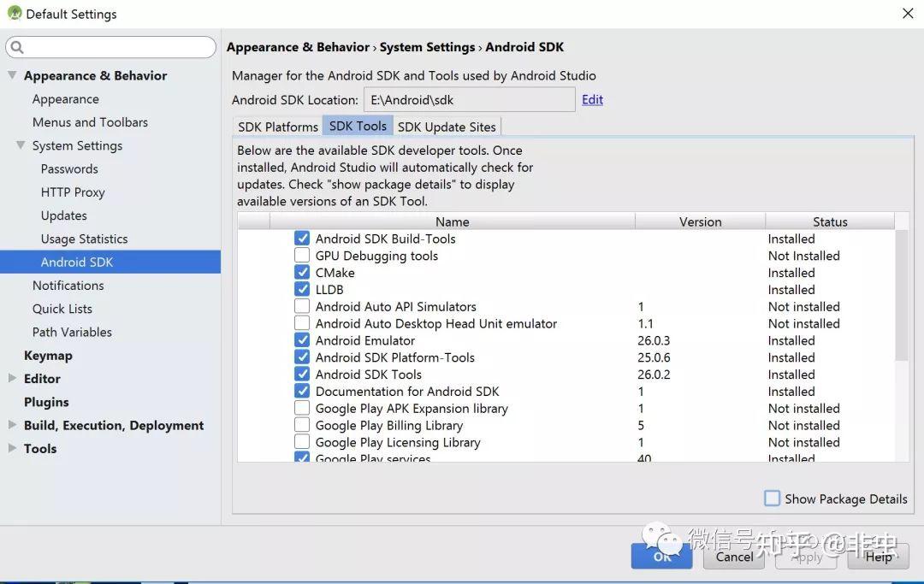
Task: Click the Android Studio logo icon
Action: coord(14,13)
